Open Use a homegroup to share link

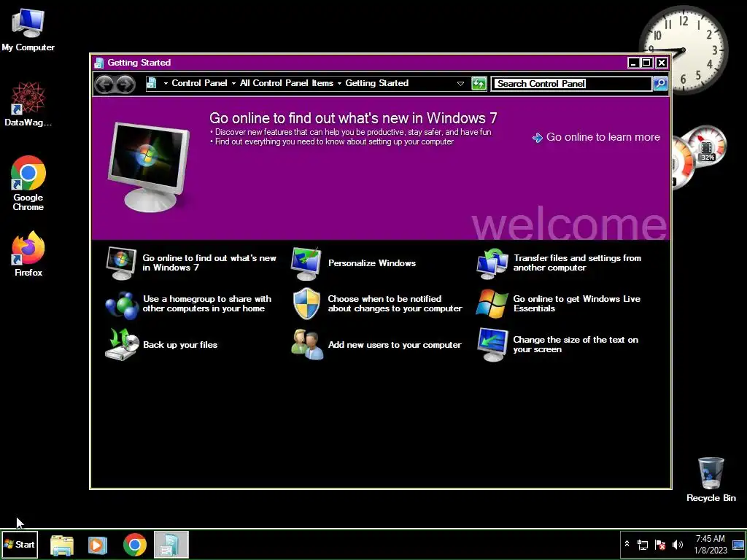[206, 304]
